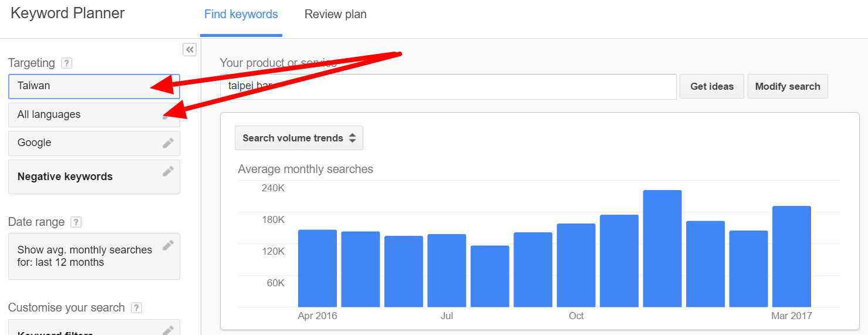Screen dimensions: 868x335
Task: Edit Keyword filters pencil icon
Action: (168, 330)
